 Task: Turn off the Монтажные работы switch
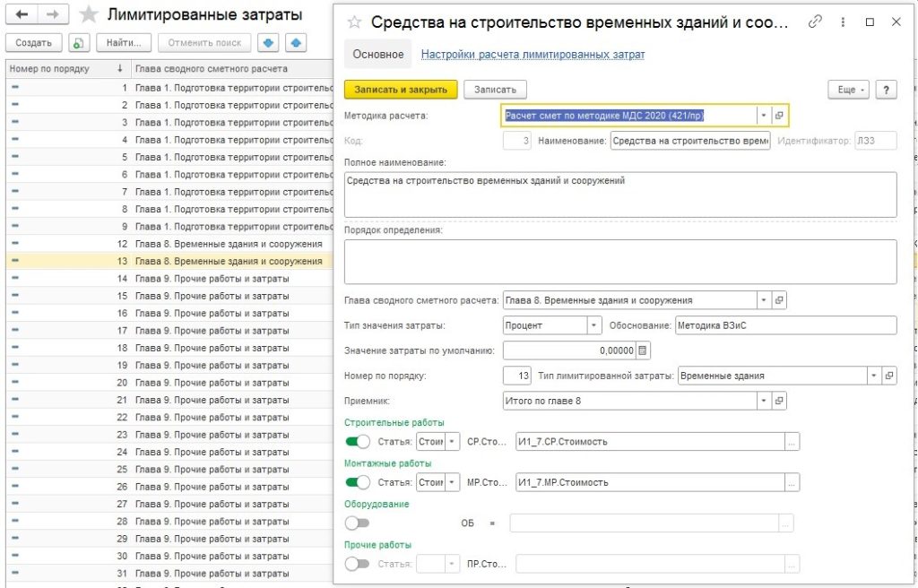357,482
